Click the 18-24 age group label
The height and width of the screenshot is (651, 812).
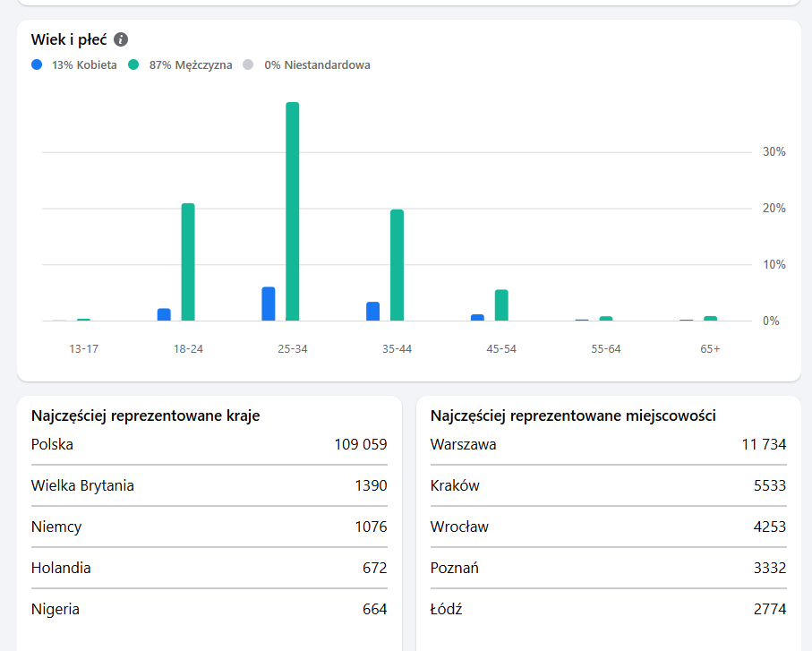[188, 348]
